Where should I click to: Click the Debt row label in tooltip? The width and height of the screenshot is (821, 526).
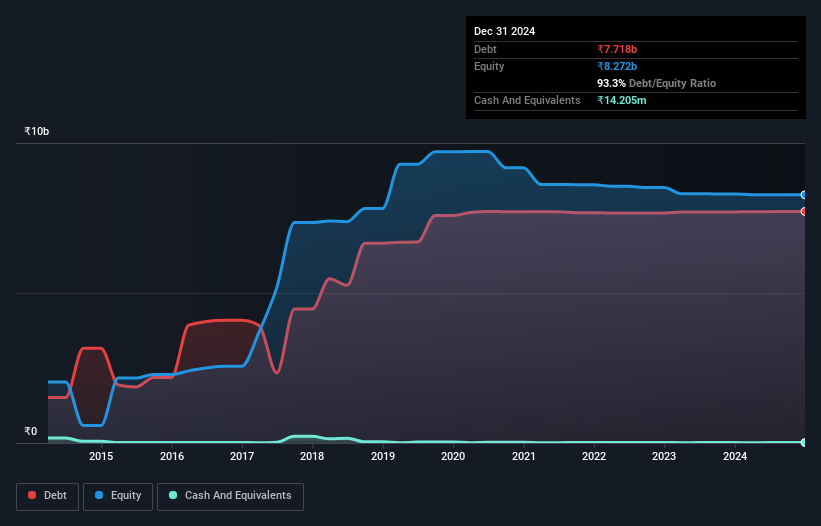485,49
